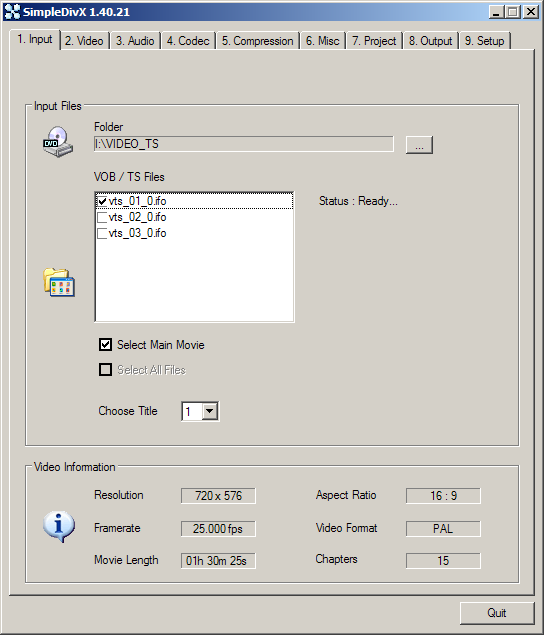Open the 9. Setup tab

[x=484, y=41]
